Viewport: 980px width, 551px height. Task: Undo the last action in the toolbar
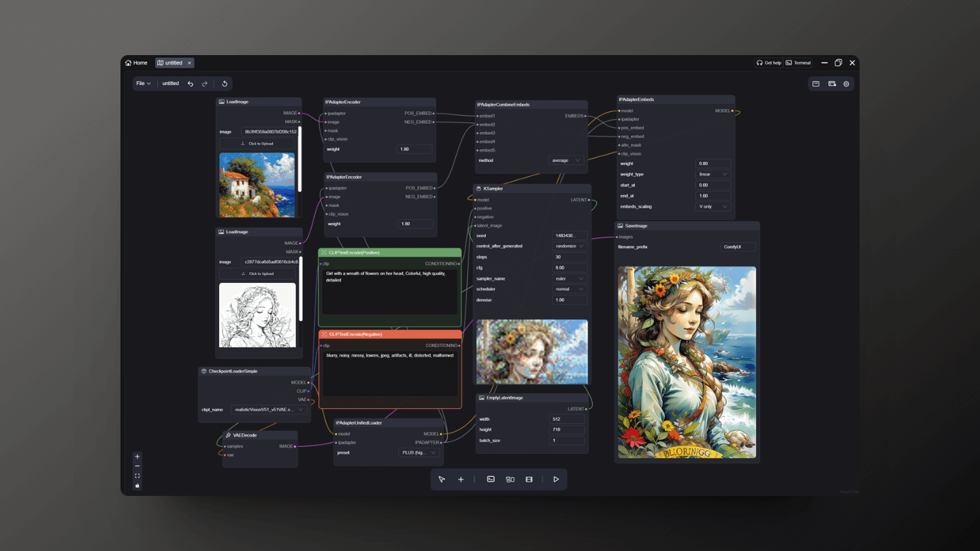click(x=191, y=84)
